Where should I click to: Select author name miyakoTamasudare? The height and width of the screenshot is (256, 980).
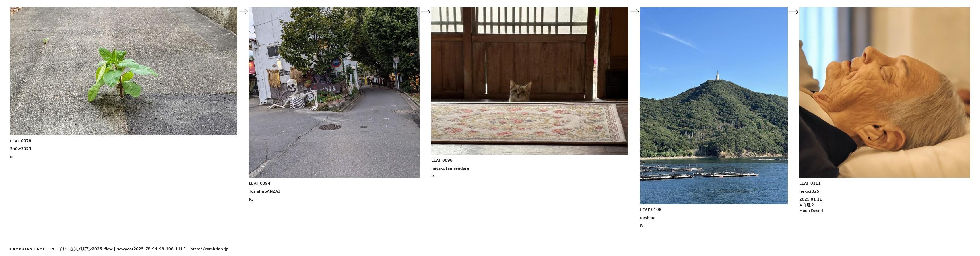pos(450,168)
